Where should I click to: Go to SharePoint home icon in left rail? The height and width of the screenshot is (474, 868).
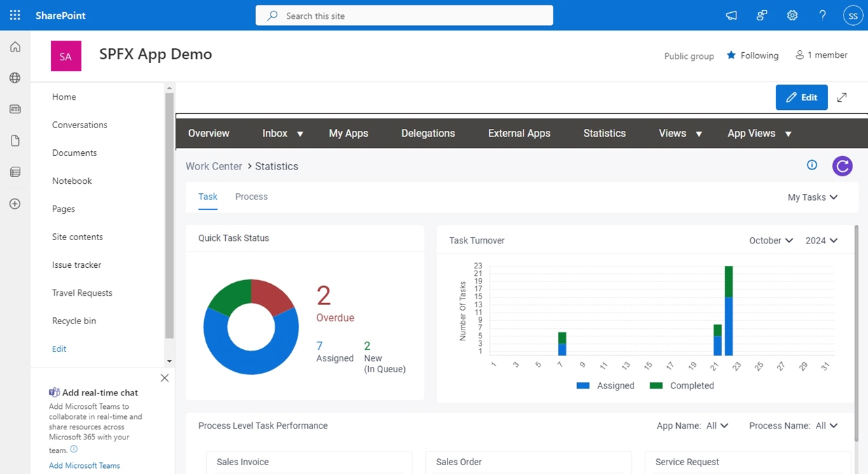[15, 47]
